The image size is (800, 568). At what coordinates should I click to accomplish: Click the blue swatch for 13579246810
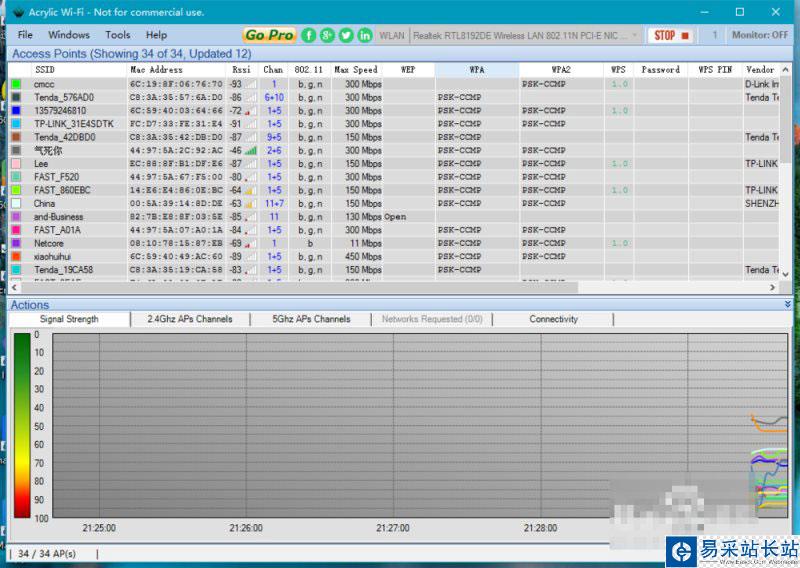point(16,110)
